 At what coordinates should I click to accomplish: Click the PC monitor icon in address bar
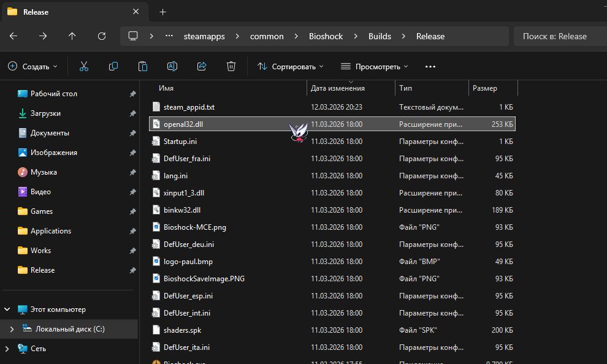133,36
